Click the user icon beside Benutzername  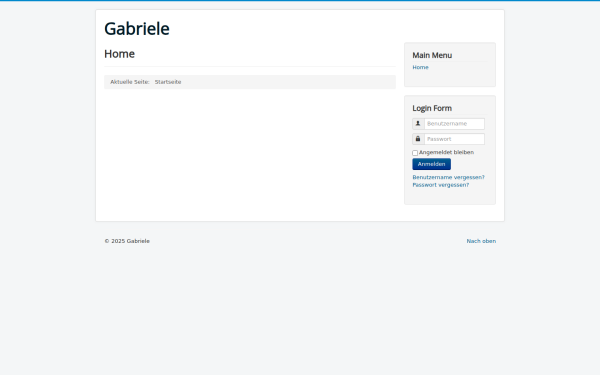tap(418, 124)
